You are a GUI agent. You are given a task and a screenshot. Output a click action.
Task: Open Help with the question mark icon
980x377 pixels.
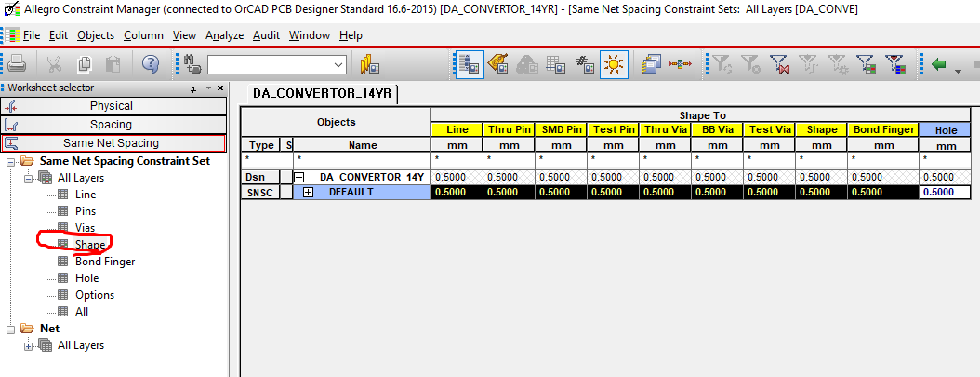(150, 64)
